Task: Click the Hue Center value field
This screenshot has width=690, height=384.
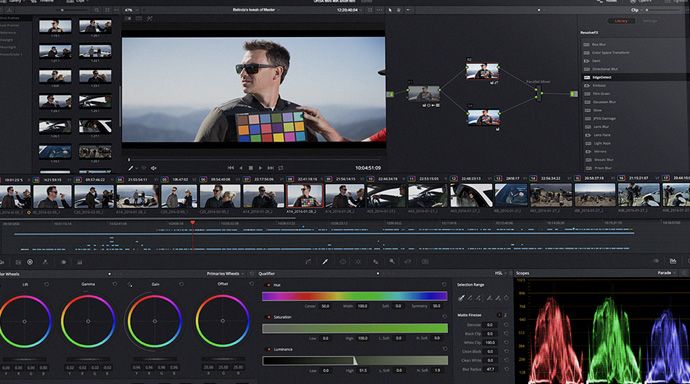Action: [325, 306]
